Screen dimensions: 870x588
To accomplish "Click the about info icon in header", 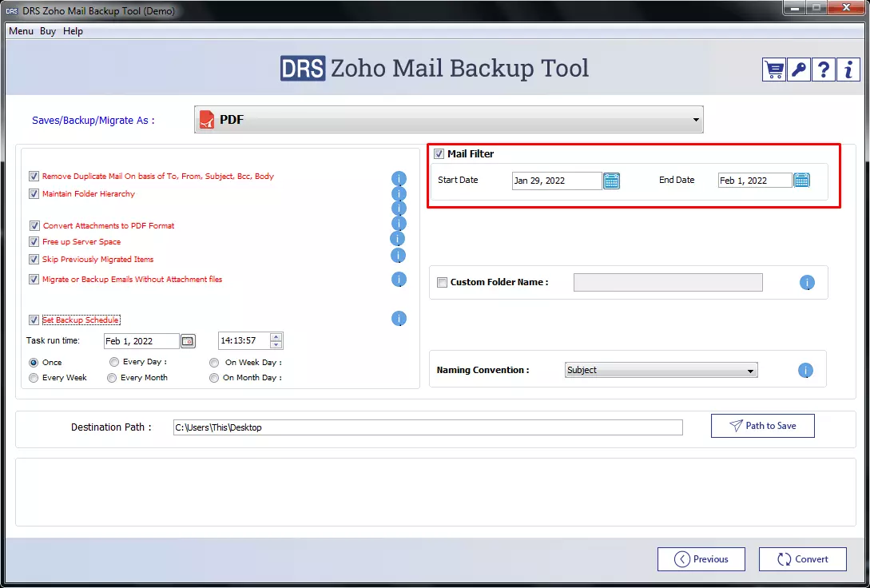I will [x=848, y=70].
